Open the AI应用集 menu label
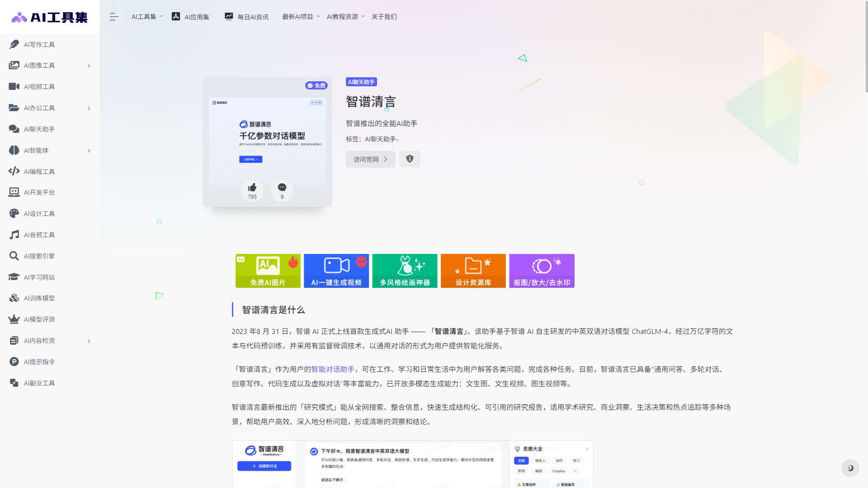 [197, 17]
